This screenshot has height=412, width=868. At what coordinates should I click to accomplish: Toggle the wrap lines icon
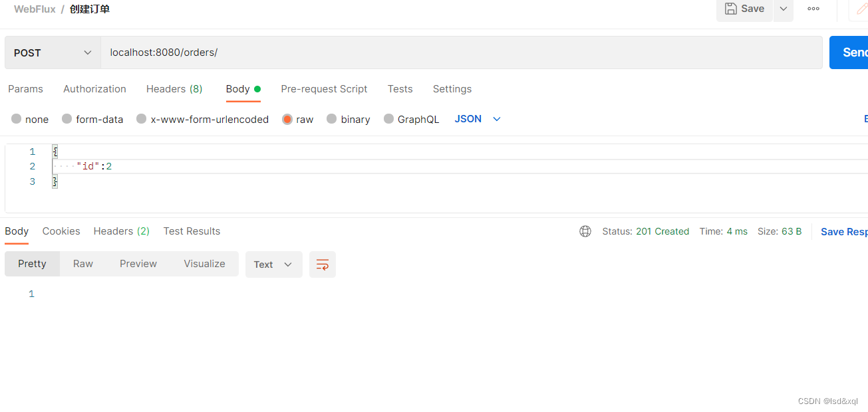(323, 264)
